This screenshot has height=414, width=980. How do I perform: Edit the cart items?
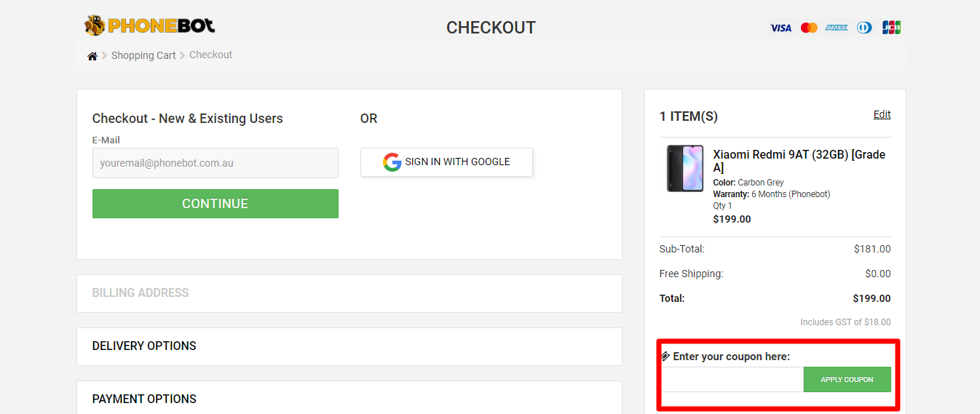point(882,114)
